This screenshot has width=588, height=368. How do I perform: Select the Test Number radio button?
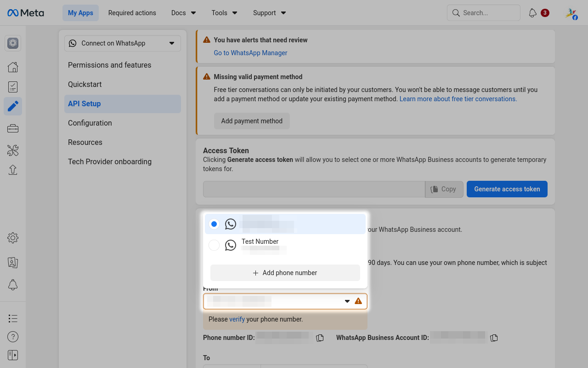click(214, 245)
